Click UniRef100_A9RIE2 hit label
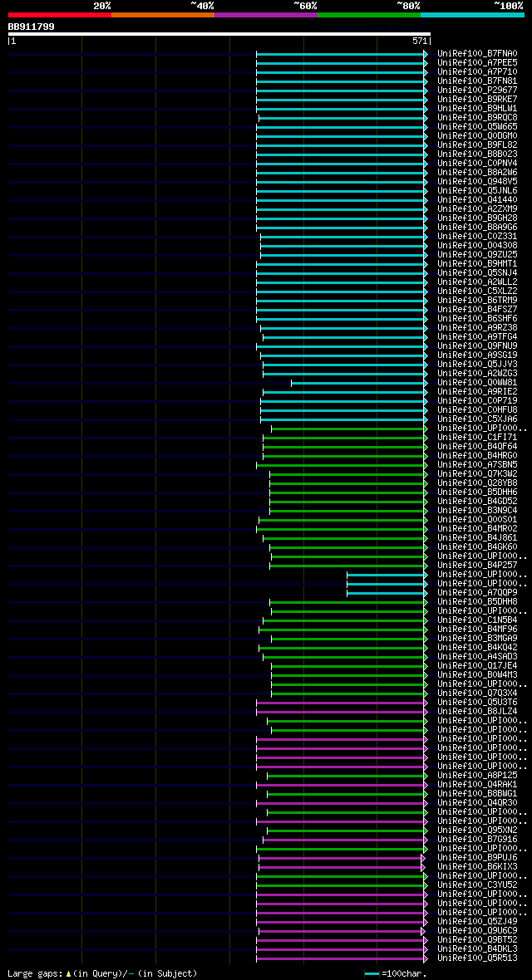 [477, 392]
